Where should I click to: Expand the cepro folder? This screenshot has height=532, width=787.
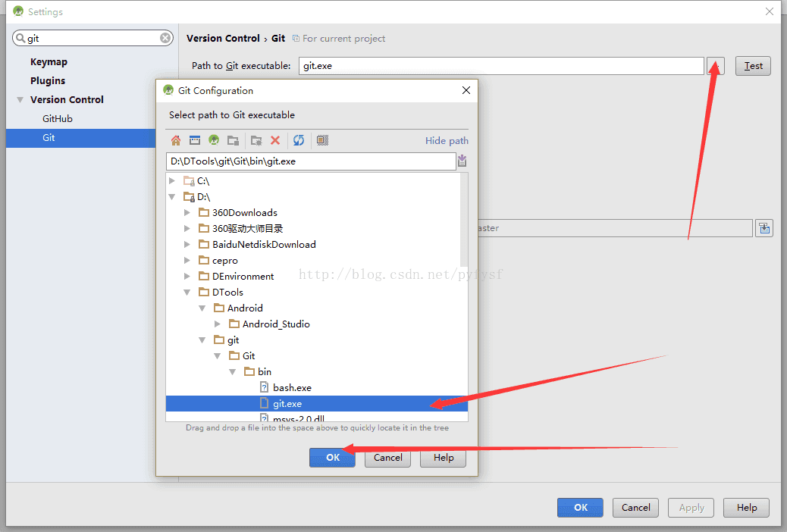187,261
